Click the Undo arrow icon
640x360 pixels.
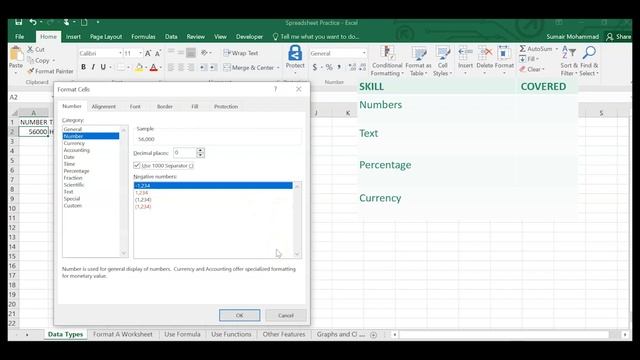pyautogui.click(x=33, y=22)
